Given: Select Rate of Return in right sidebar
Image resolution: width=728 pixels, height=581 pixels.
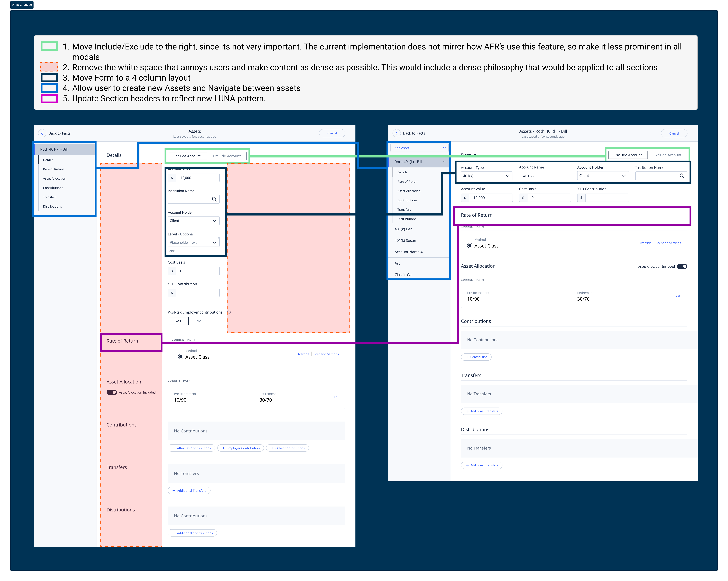Looking at the screenshot, I should pyautogui.click(x=408, y=182).
